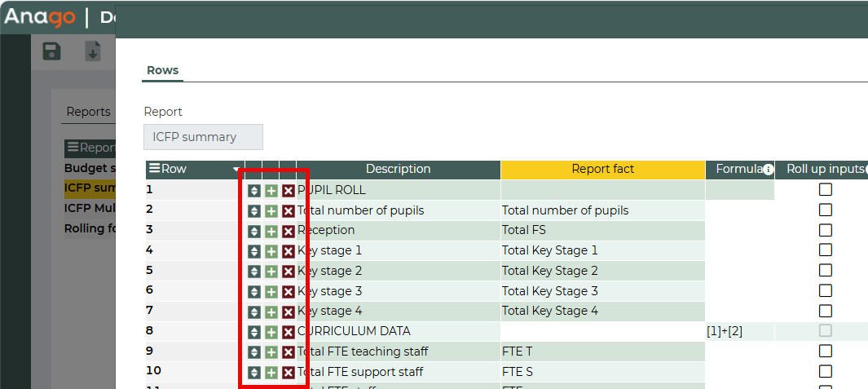Open the Row column header dropdown arrow
868x389 pixels.
(236, 170)
